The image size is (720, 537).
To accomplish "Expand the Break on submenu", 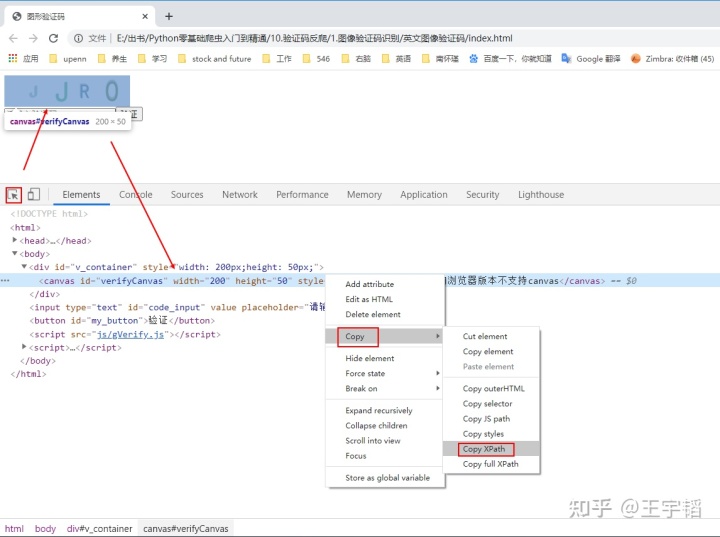I will point(385,389).
